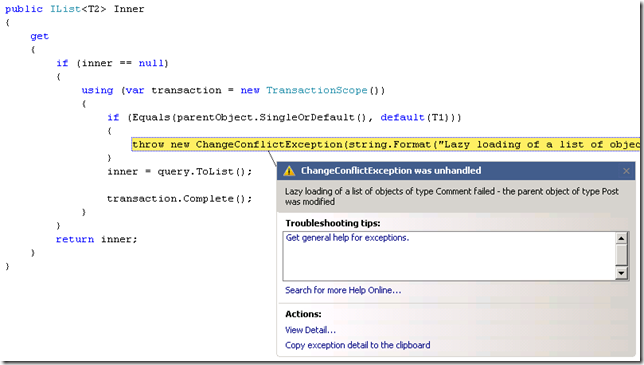Click the highlighted 'throw new ChangeConflictException' line

(x=386, y=145)
